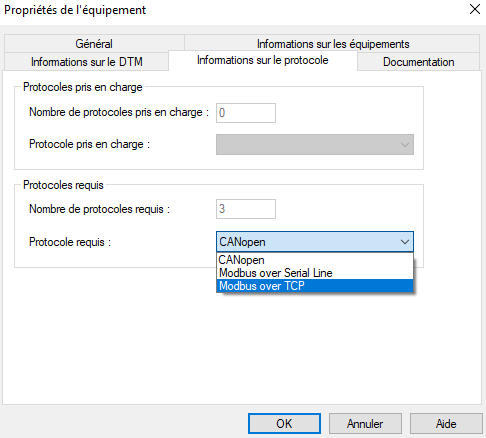This screenshot has height=438, width=486.
Task: Click the Protocoles requis group label
Action: pos(63,185)
